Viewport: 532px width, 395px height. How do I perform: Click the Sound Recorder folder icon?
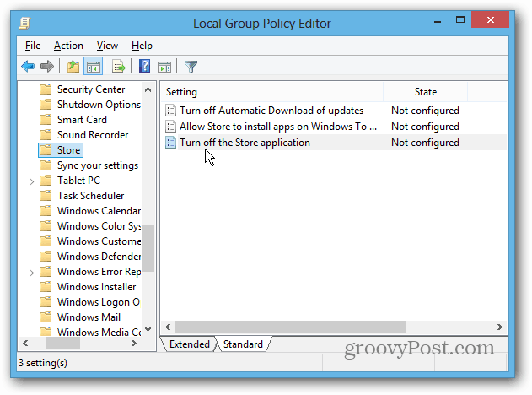[x=46, y=135]
